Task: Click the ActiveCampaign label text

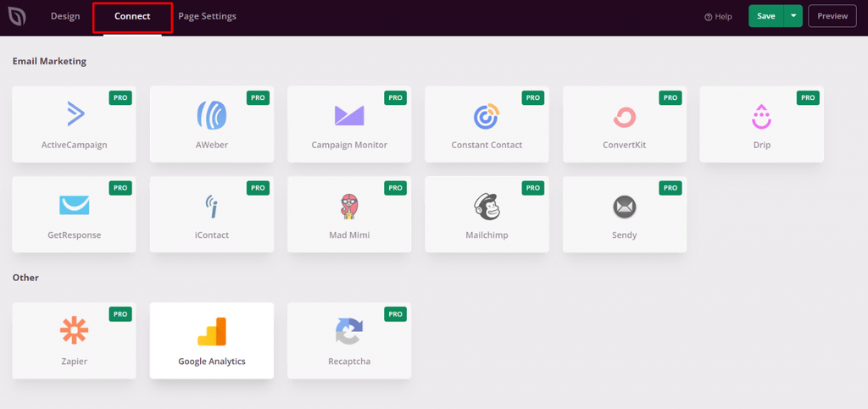Action: 75,146
